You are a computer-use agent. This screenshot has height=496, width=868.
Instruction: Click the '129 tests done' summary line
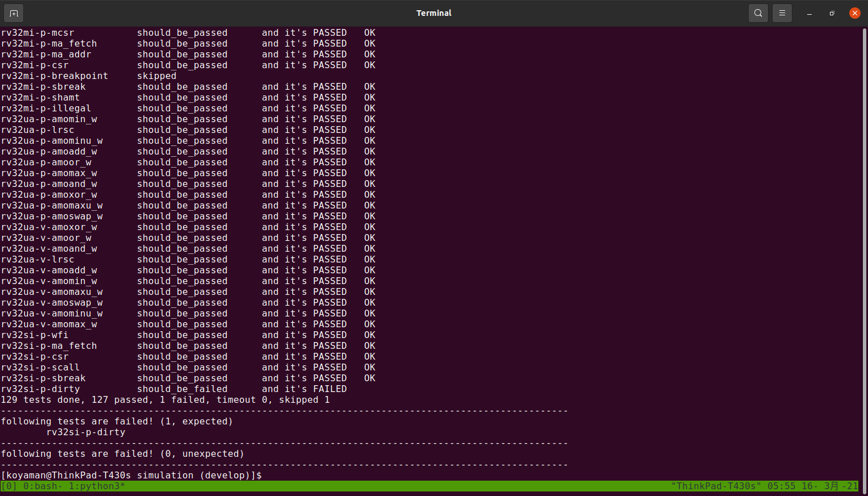pos(165,400)
